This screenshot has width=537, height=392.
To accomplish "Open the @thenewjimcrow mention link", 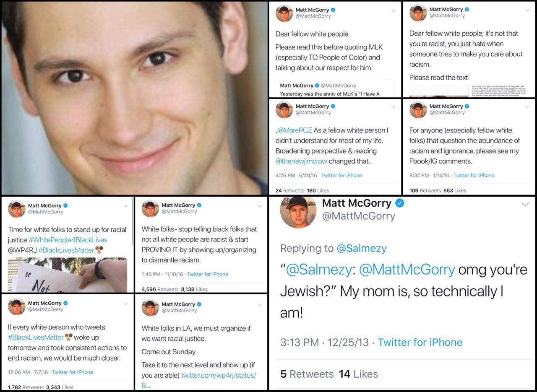I will point(300,161).
